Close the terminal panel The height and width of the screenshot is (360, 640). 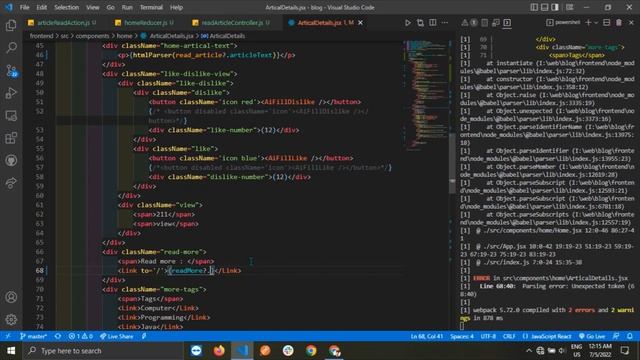pyautogui.click(x=631, y=22)
